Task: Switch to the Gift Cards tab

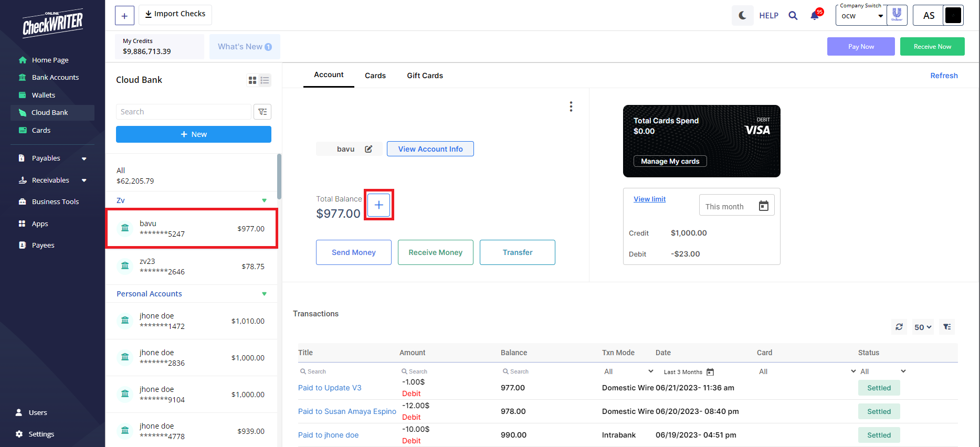Action: (425, 76)
